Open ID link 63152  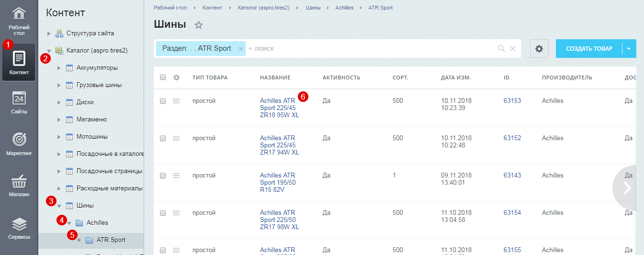[x=512, y=138]
